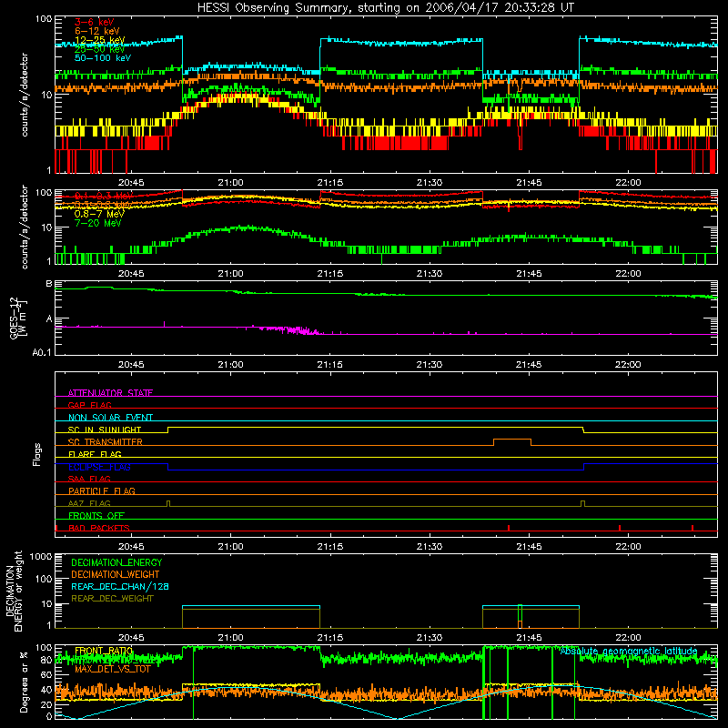Select the REAR_DEC_CHAN/128 legend label
Image resolution: width=728 pixels, height=728 pixels.
click(x=120, y=587)
